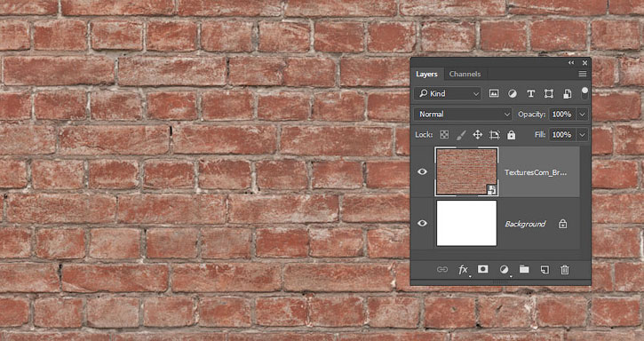Switch to the Channels tab
Image resolution: width=644 pixels, height=341 pixels.
click(x=465, y=74)
